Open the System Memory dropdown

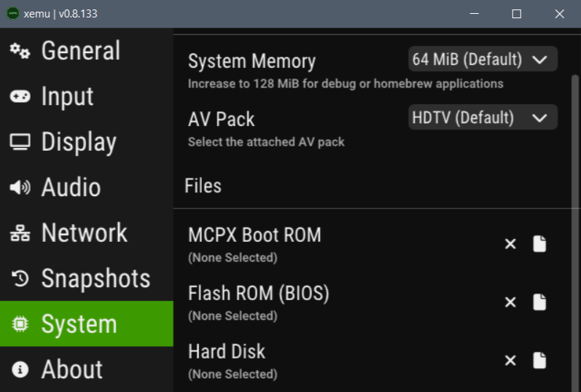(483, 60)
